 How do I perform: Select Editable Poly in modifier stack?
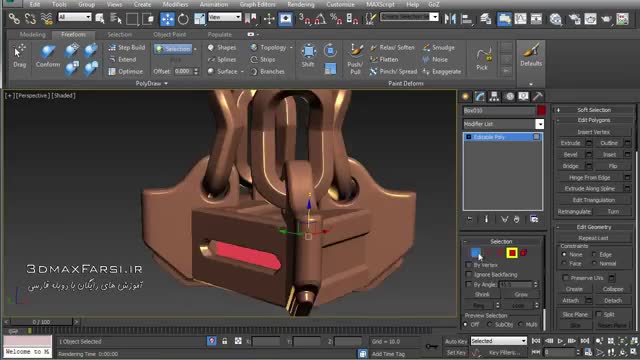point(502,137)
